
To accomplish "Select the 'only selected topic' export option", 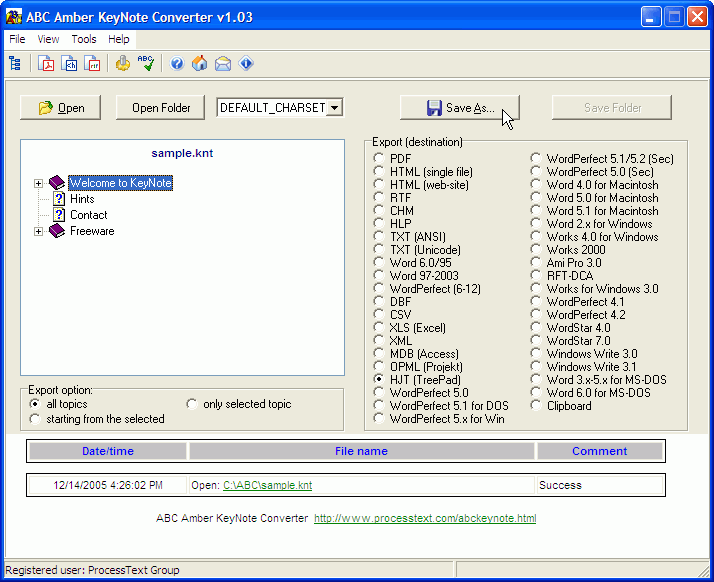I will (192, 404).
